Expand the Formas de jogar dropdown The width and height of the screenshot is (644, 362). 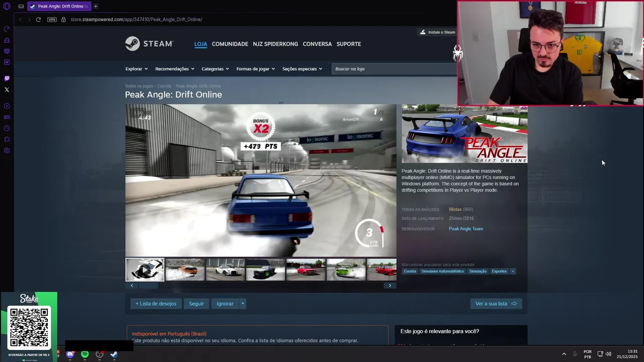click(256, 69)
